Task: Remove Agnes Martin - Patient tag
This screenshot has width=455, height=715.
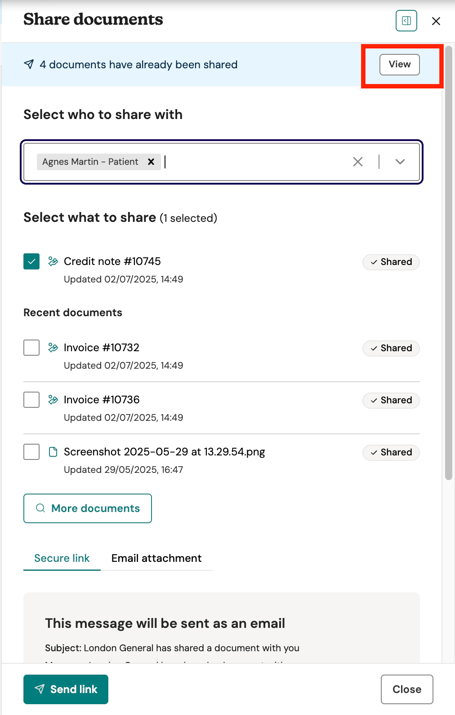Action: [x=151, y=161]
